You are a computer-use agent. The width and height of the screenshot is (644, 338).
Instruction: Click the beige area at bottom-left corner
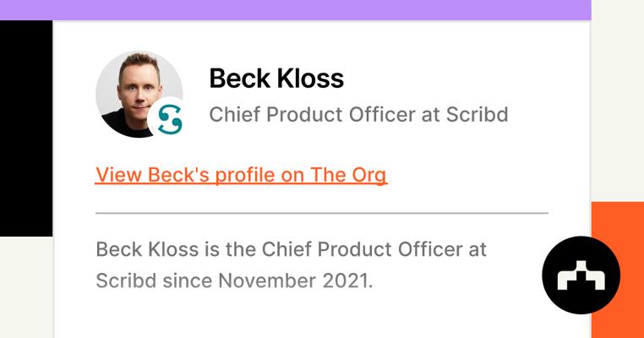point(25,287)
